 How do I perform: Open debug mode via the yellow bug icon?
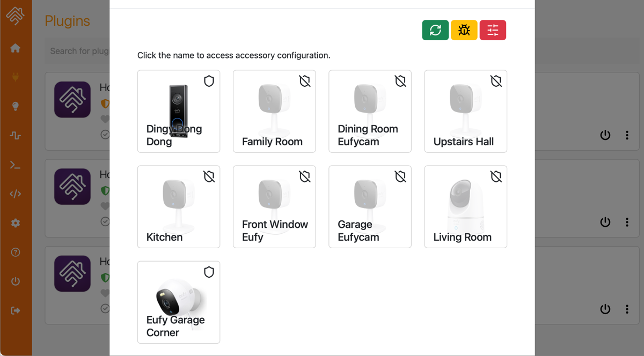464,30
